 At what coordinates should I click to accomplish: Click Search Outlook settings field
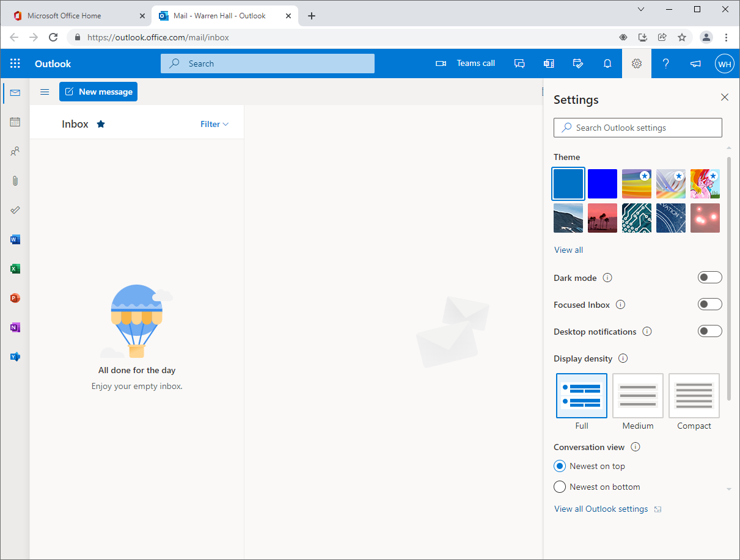tap(638, 128)
